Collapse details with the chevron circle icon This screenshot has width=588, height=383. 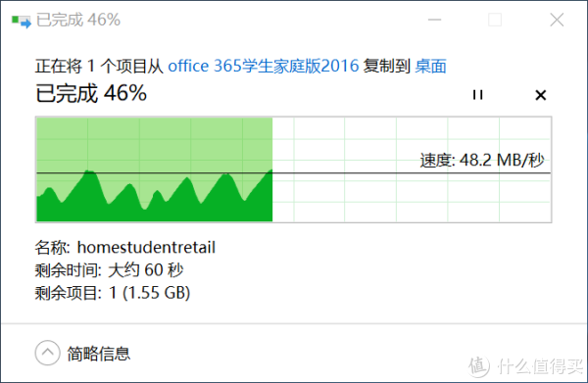point(48,353)
